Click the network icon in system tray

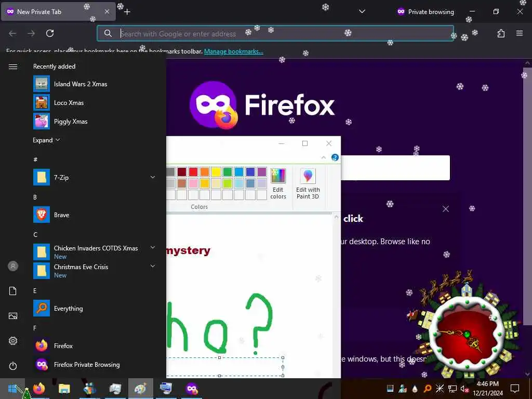452,389
